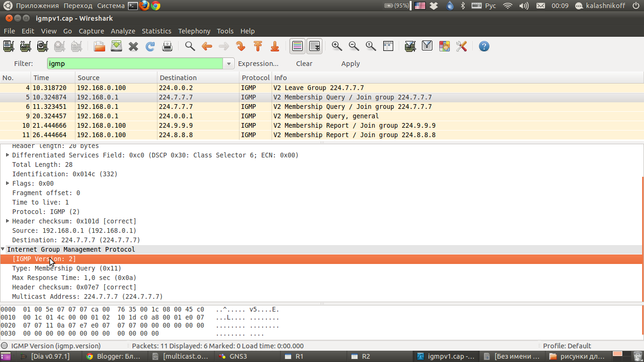Collapse Internet Group Management Protocol section
Image resolution: width=644 pixels, height=362 pixels.
3,249
